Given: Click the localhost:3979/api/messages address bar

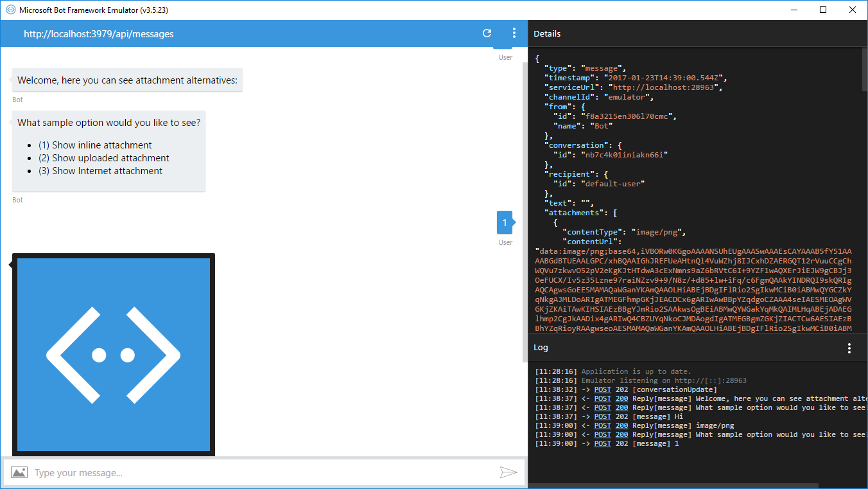Looking at the screenshot, I should coord(99,34).
